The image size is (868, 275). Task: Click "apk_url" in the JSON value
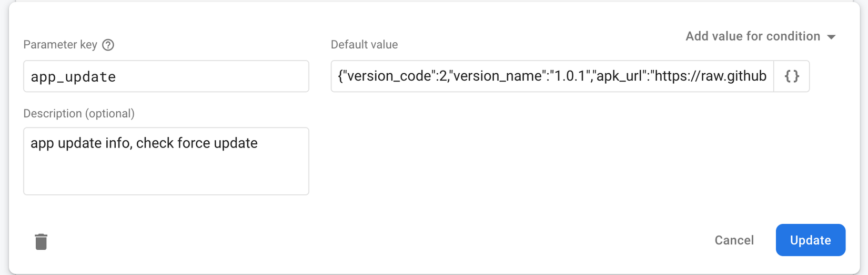pyautogui.click(x=619, y=76)
